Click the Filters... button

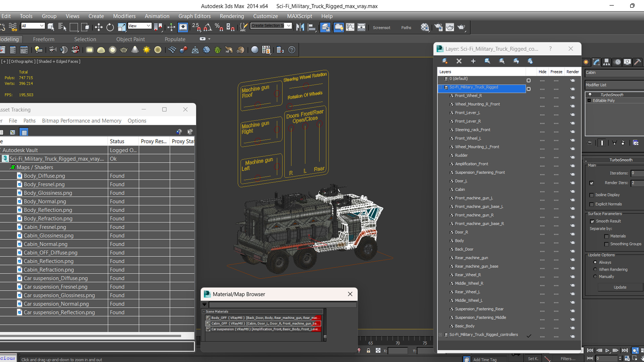point(568,359)
